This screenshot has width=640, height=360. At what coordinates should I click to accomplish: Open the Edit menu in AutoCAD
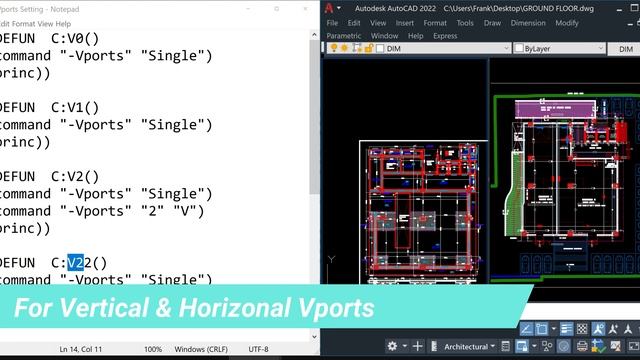tap(354, 23)
